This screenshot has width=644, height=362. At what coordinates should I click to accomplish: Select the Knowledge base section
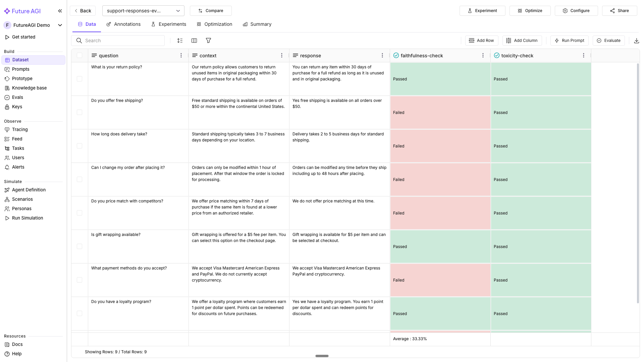30,88
